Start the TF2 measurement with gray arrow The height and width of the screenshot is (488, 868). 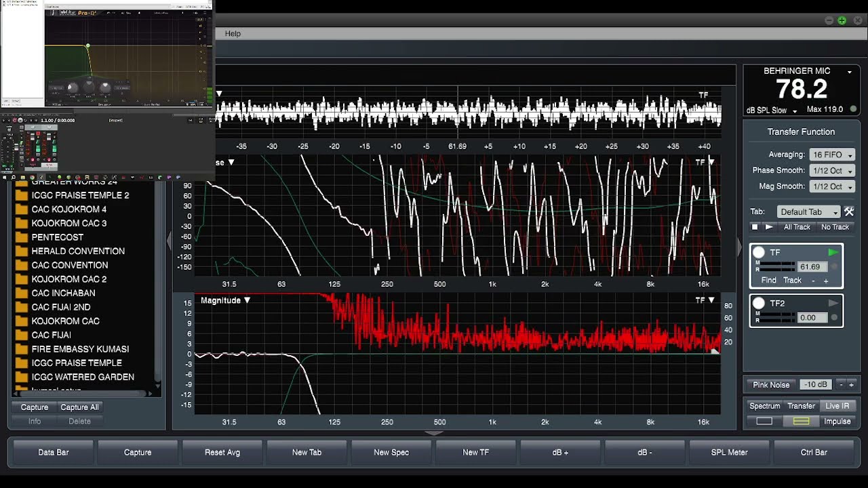click(833, 303)
